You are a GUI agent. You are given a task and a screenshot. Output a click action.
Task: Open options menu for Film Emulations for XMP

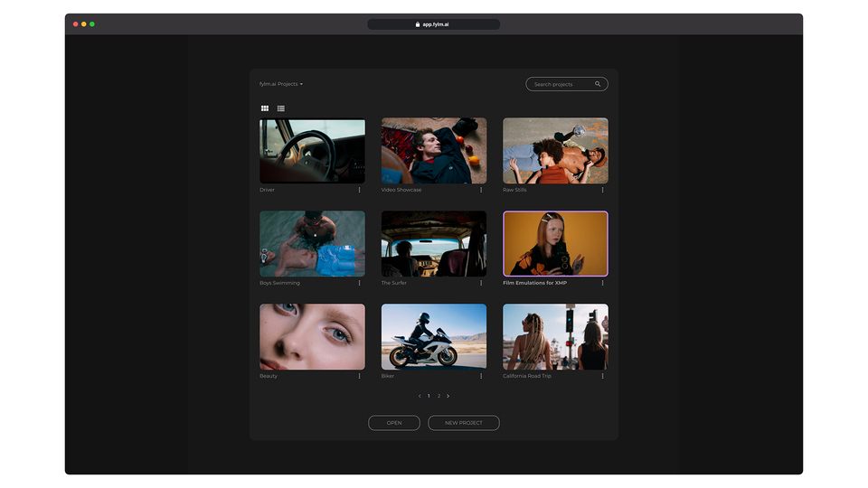click(x=602, y=283)
